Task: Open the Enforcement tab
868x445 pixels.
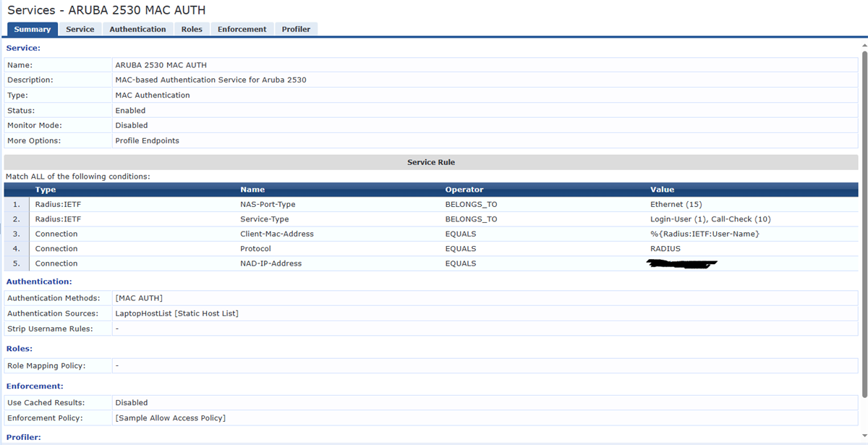Action: (x=242, y=29)
